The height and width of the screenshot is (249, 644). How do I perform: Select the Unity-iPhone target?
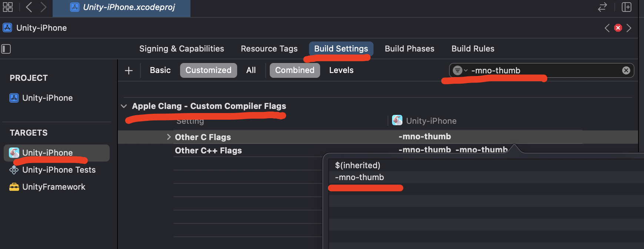56,153
